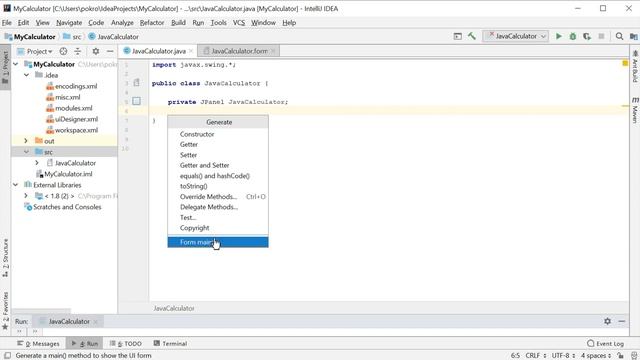
Task: Open the Ant Build side panel
Action: coord(635,66)
